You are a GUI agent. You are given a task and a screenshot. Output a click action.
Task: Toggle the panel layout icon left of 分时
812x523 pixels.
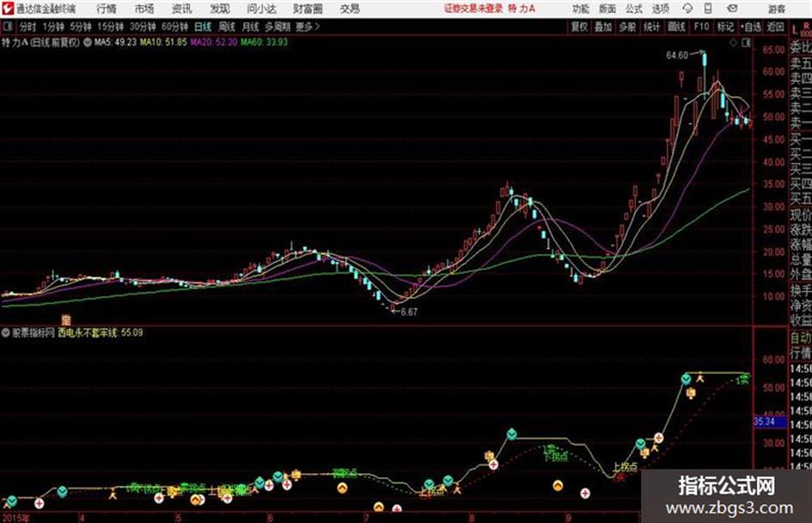pos(7,27)
